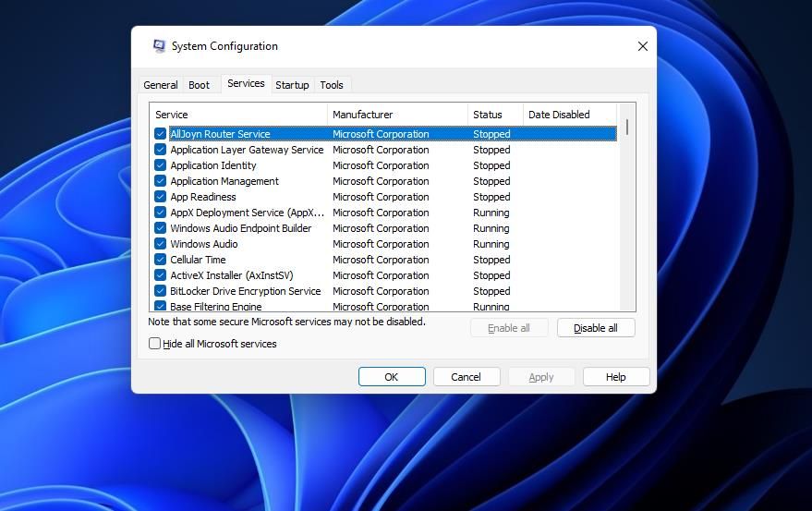Uncheck Application Layer Gateway Service checkbox
Viewport: 812px width, 511px height.
pyautogui.click(x=160, y=150)
